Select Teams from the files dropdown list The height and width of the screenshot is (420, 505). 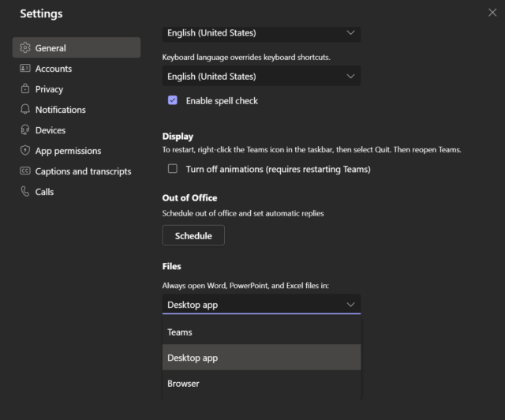(261, 332)
